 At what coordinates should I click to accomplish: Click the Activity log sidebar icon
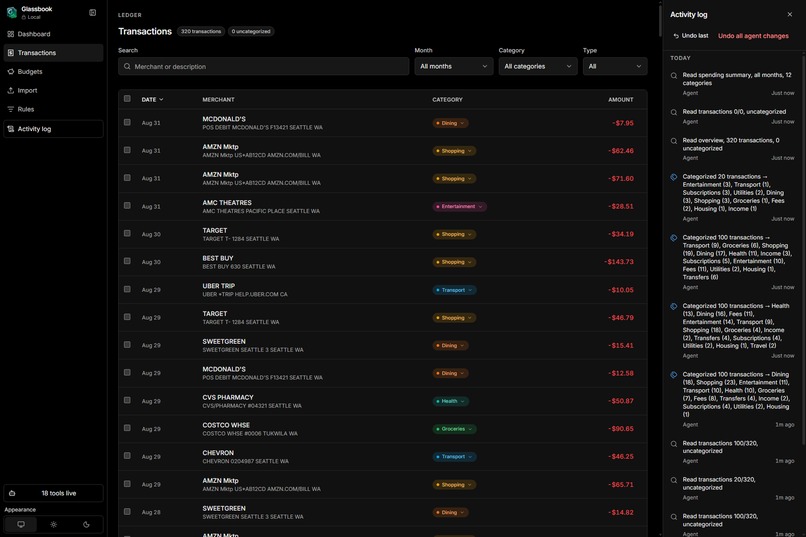(11, 129)
